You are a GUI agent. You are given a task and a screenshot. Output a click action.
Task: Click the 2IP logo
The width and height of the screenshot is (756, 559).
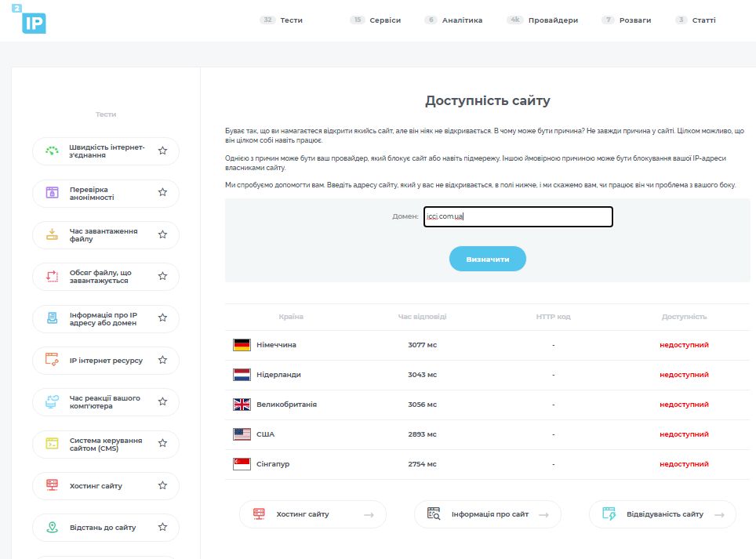pos(35,21)
